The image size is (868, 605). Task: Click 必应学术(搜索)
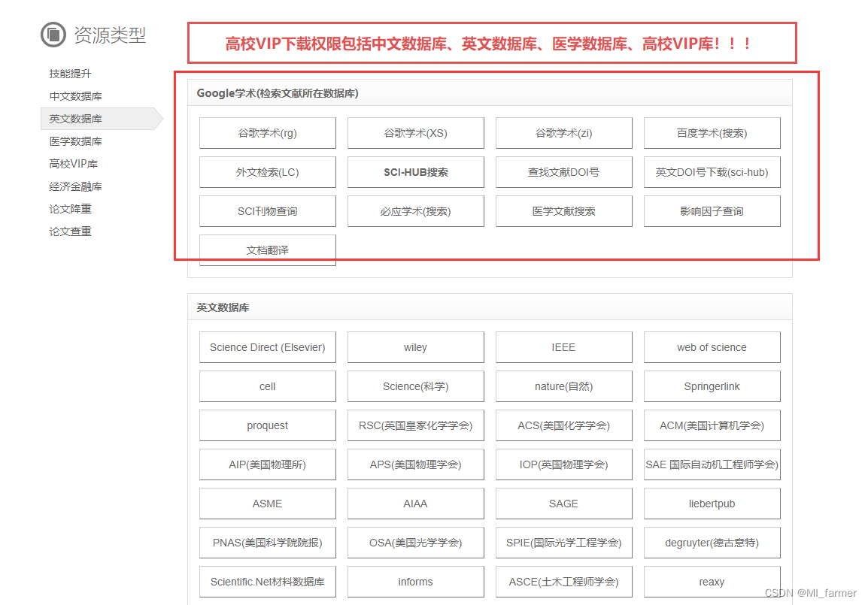click(416, 211)
